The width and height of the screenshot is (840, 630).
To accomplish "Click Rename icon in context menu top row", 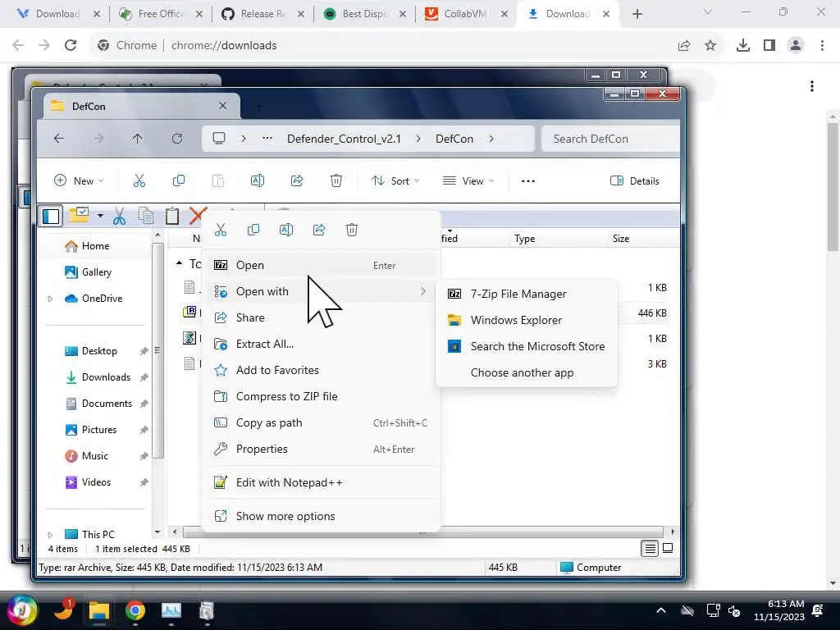I will pos(286,230).
